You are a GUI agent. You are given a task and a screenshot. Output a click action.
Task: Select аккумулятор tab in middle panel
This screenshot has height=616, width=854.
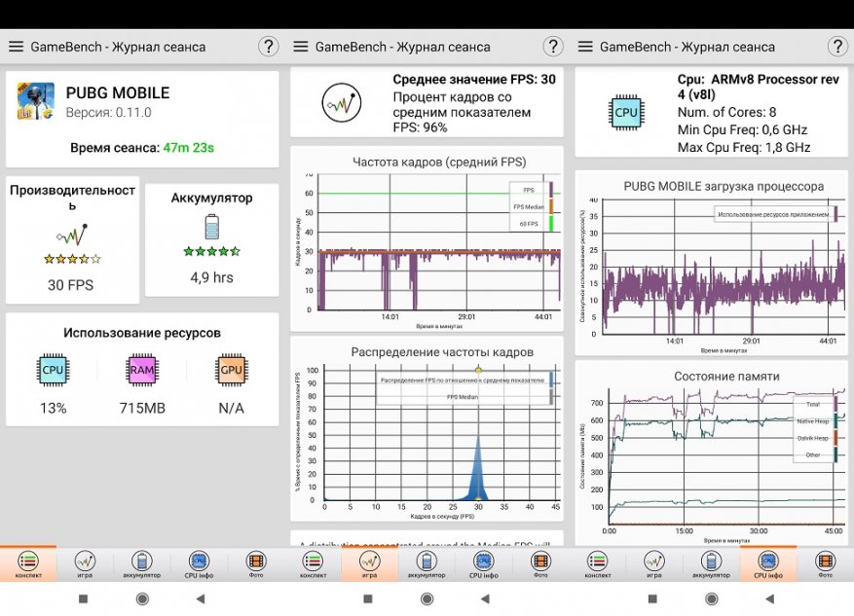click(427, 563)
